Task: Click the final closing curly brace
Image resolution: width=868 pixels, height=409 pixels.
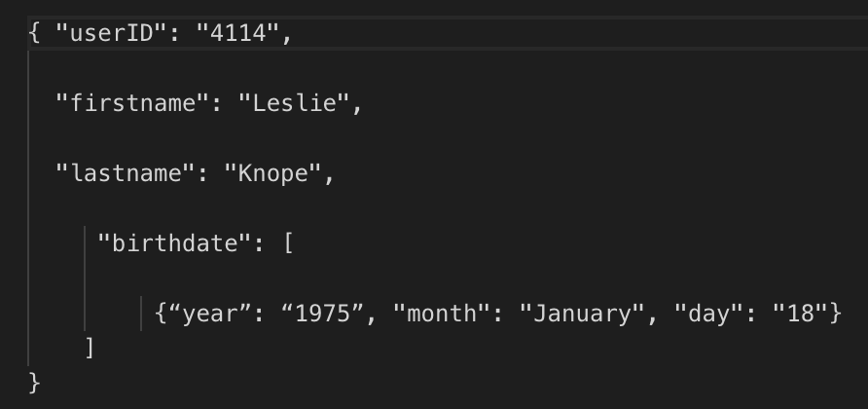Action: click(x=35, y=382)
